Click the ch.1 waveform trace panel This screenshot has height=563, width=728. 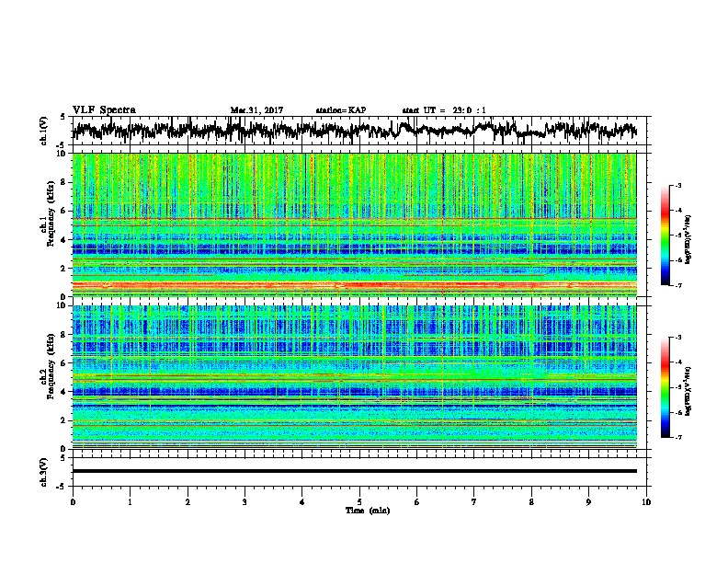pos(361,131)
